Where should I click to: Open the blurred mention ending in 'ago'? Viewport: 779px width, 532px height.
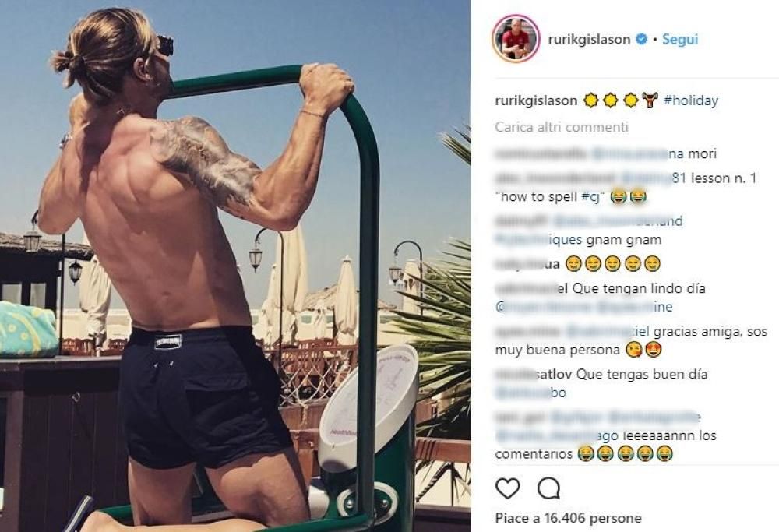coord(556,436)
